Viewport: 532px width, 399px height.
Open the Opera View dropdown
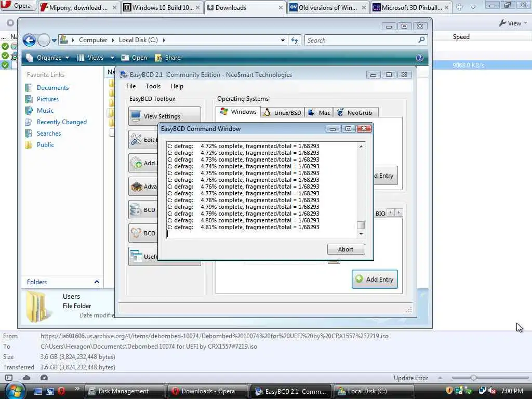tap(513, 23)
